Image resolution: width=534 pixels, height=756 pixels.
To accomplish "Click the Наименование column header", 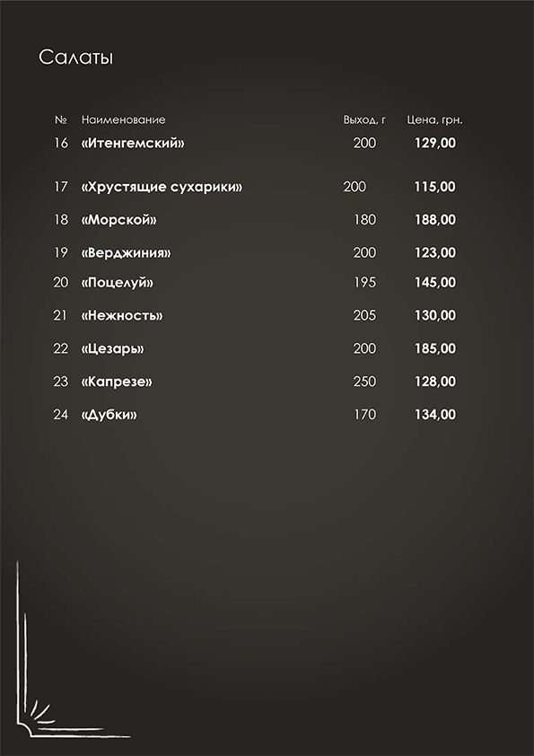I will pyautogui.click(x=123, y=119).
